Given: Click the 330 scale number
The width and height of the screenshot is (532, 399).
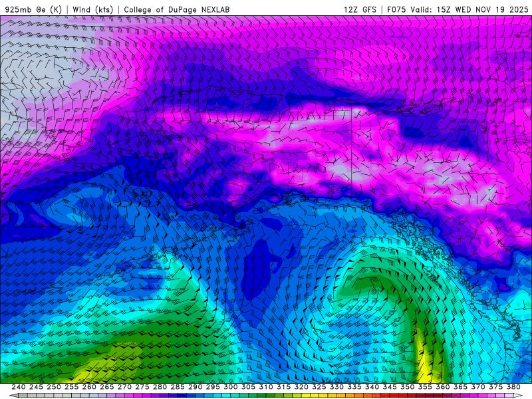Looking at the screenshot, I should (336, 387).
